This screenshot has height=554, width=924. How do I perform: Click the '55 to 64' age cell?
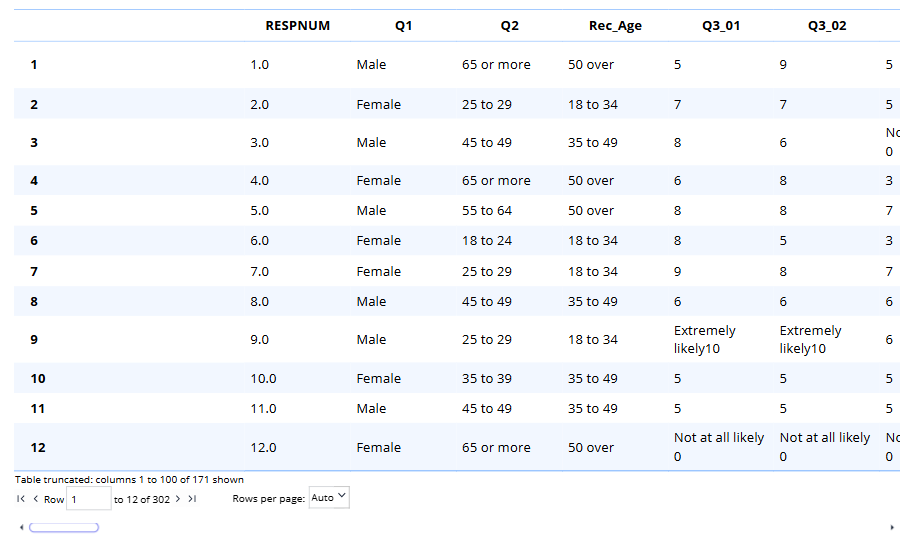(x=486, y=211)
